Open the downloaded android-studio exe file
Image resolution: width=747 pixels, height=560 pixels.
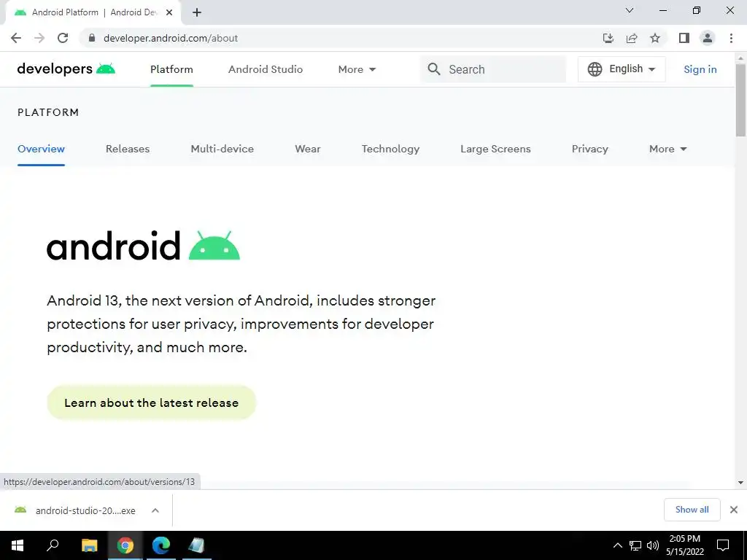(x=85, y=510)
